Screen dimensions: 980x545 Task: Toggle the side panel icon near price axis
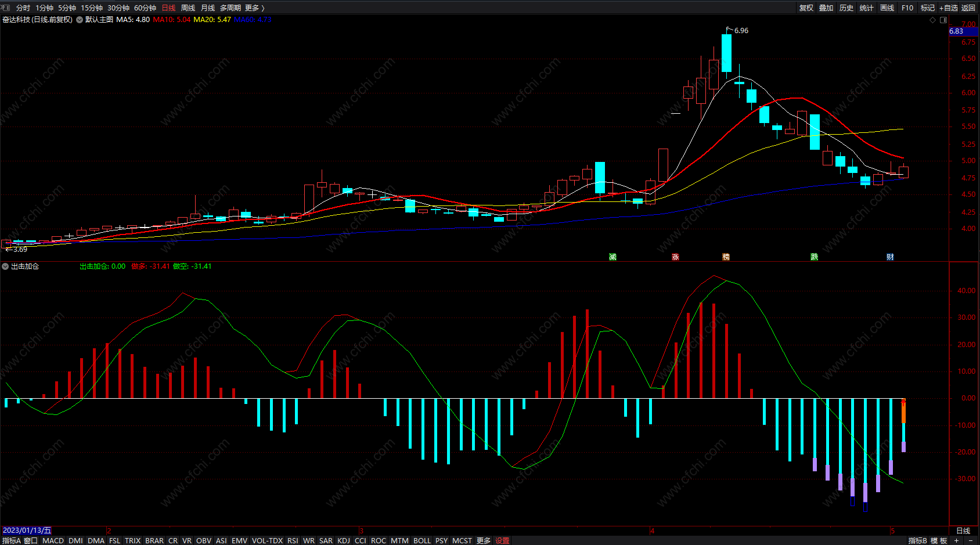943,20
